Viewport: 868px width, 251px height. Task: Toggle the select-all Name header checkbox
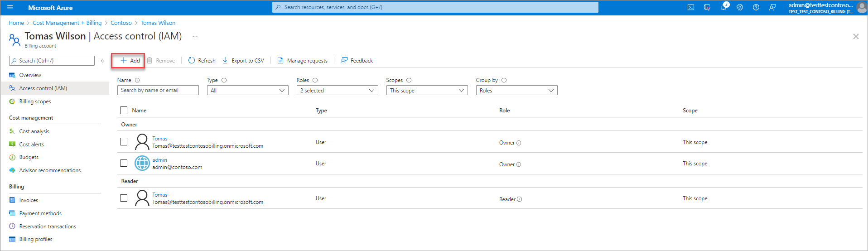pyautogui.click(x=124, y=110)
